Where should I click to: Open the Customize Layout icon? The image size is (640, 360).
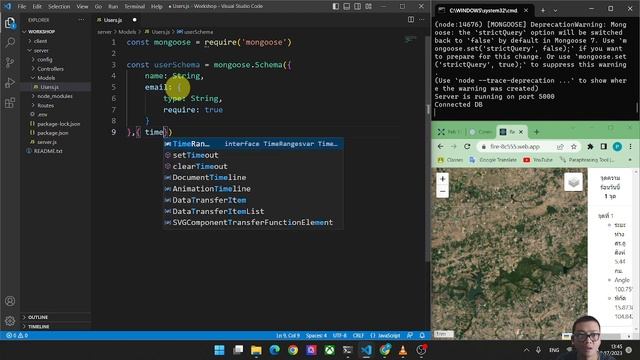pyautogui.click(x=369, y=6)
